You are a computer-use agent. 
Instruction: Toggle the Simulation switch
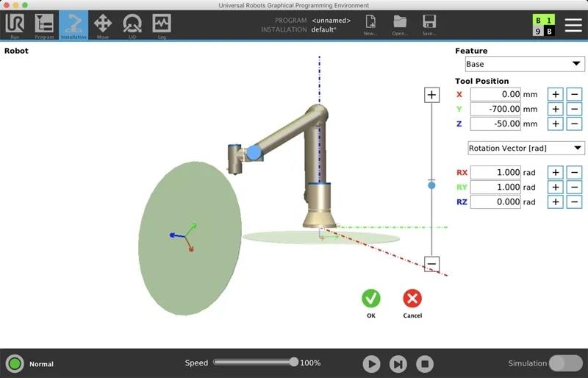(x=565, y=363)
